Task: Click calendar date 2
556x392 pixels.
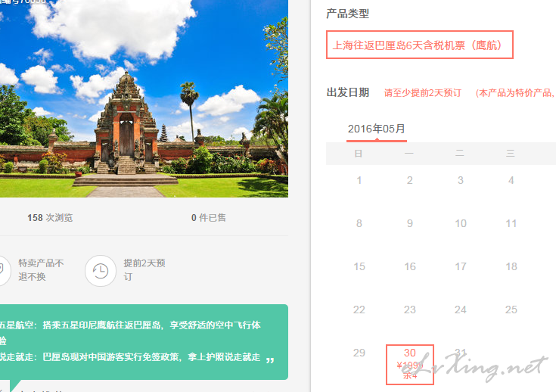Action: pyautogui.click(x=410, y=180)
